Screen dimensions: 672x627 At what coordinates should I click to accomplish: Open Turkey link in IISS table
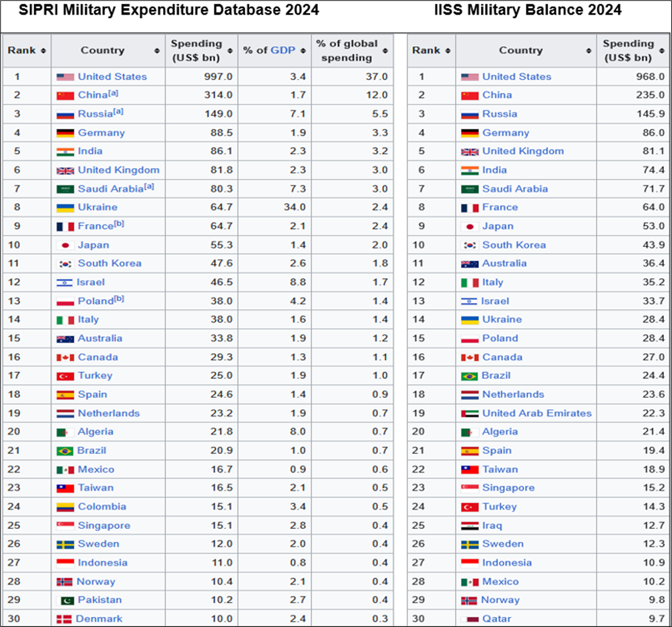pyautogui.click(x=500, y=507)
